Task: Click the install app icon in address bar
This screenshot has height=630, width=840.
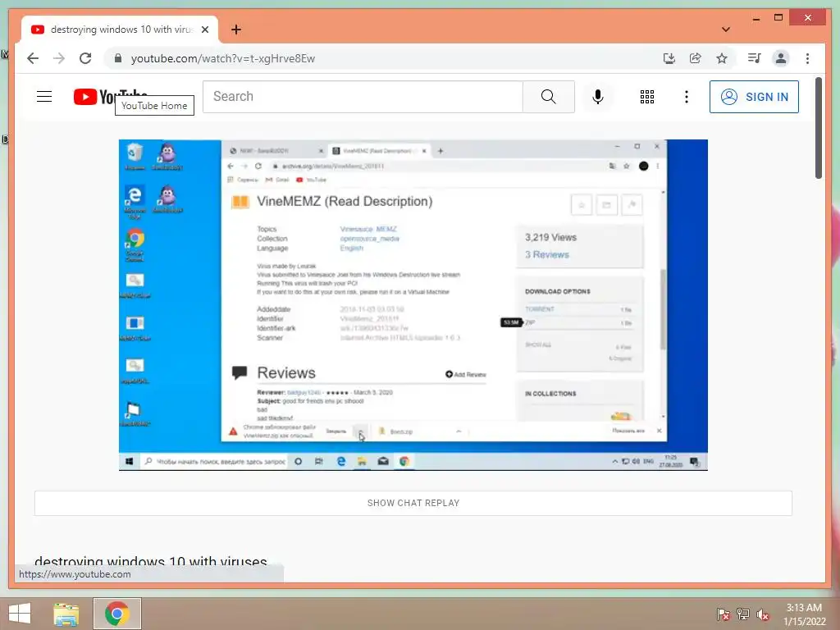Action: (x=669, y=58)
